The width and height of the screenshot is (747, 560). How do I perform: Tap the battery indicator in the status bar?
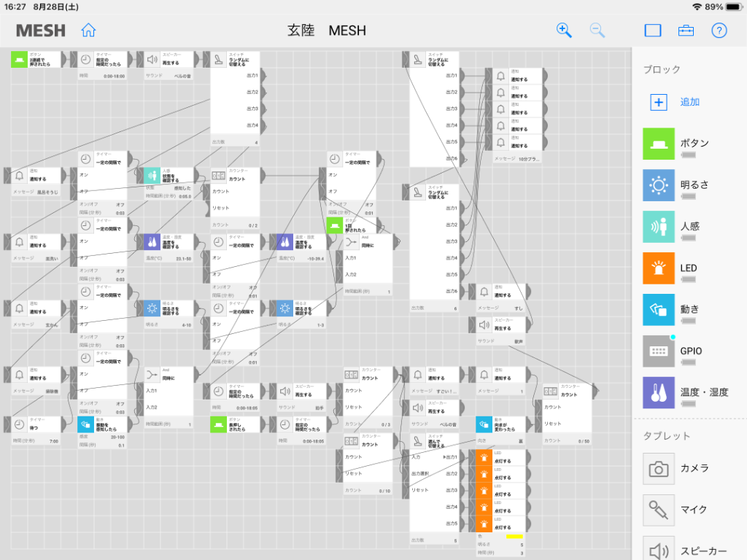tap(734, 7)
